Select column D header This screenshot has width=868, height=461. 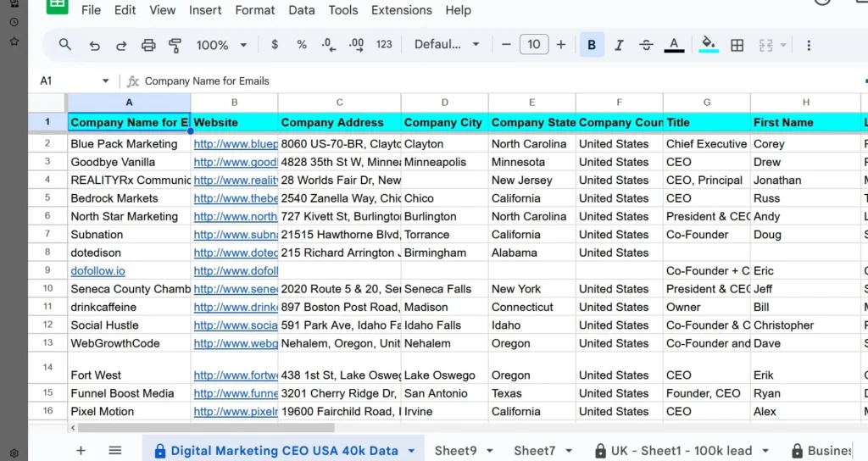(444, 103)
